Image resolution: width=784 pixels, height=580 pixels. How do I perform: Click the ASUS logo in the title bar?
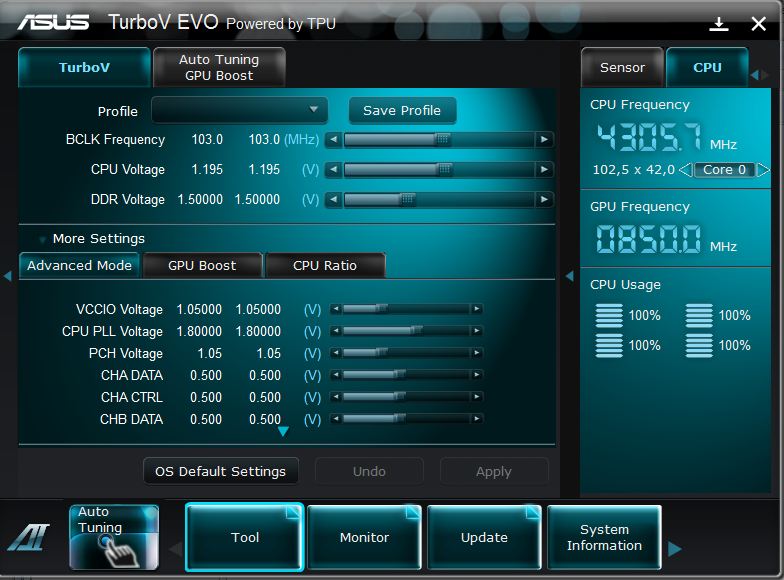[x=53, y=22]
